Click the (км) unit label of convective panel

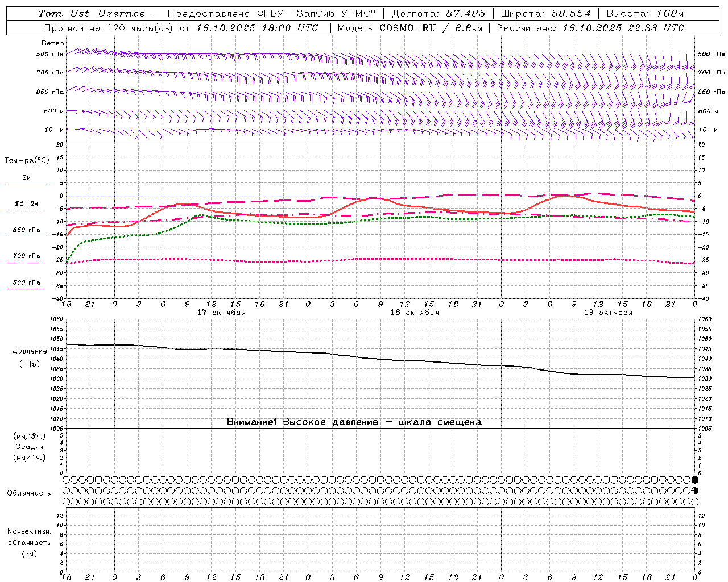[29, 554]
